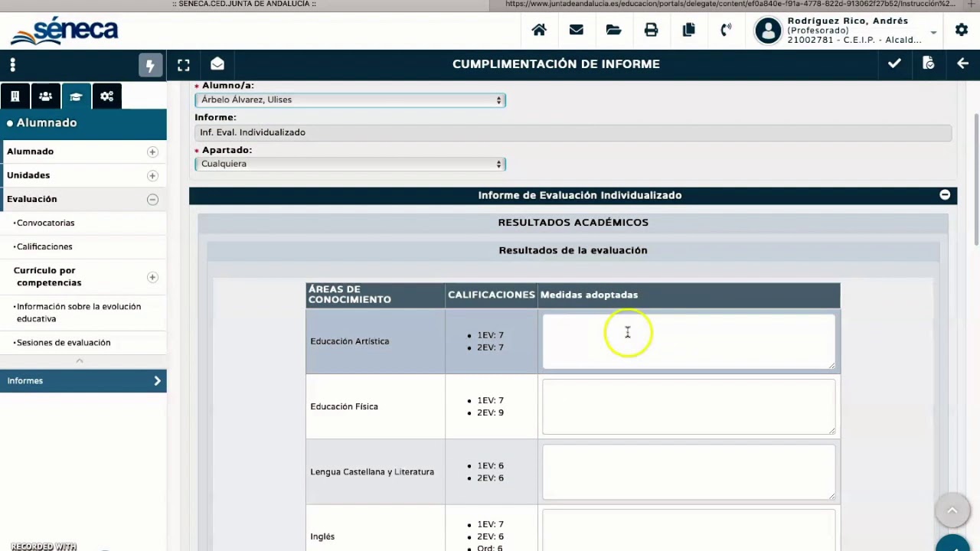Viewport: 980px width, 551px height.
Task: Click the phone icon next to the profile
Action: point(726,29)
